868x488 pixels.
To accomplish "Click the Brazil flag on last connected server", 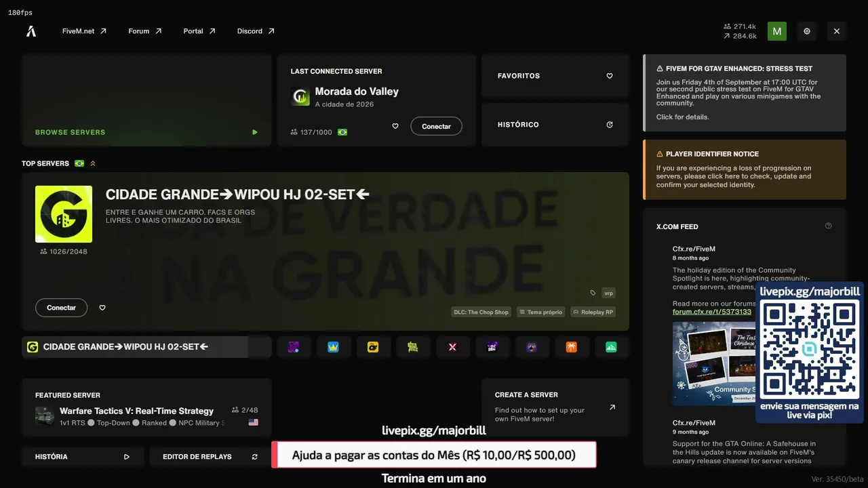I will coord(342,132).
